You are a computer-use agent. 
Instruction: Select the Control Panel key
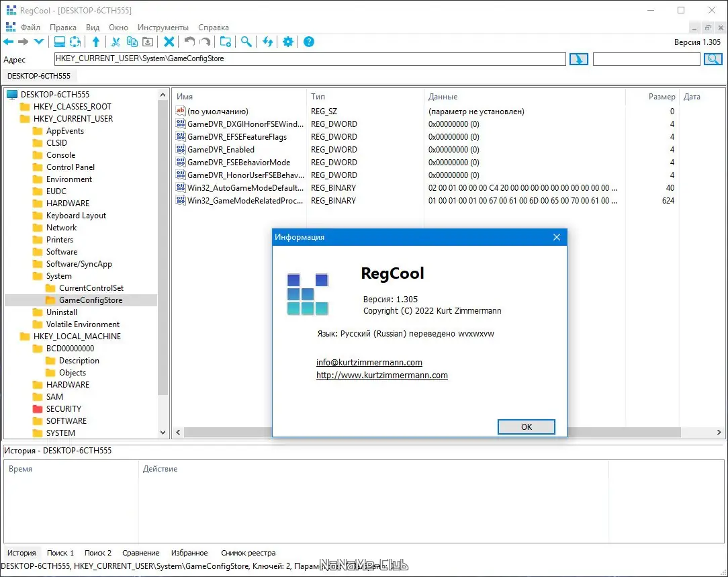tap(70, 167)
